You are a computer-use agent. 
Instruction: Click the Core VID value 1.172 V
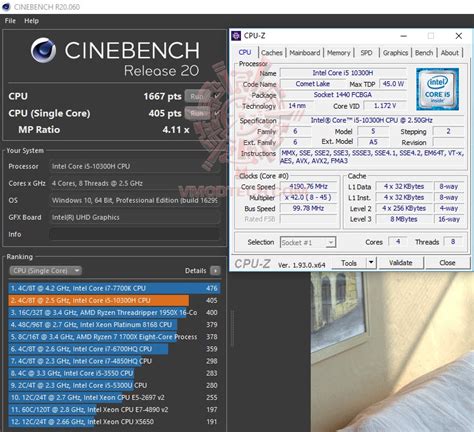385,106
